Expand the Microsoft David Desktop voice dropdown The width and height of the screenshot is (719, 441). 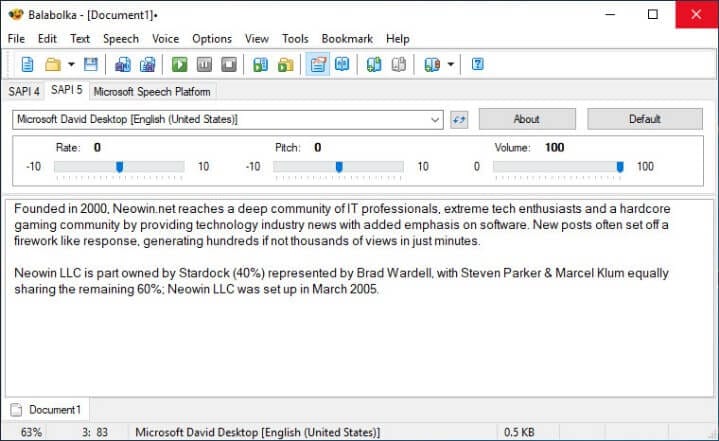pyautogui.click(x=435, y=120)
